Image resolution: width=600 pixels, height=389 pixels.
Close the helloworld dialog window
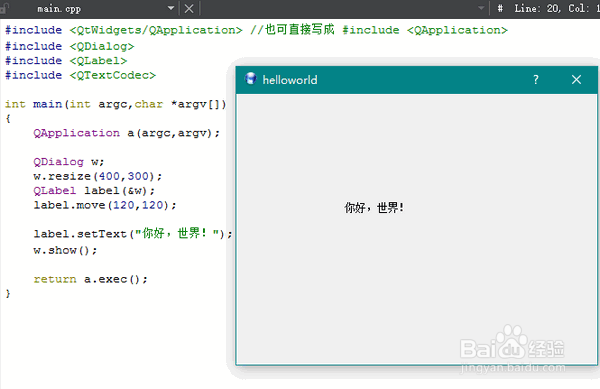click(576, 80)
